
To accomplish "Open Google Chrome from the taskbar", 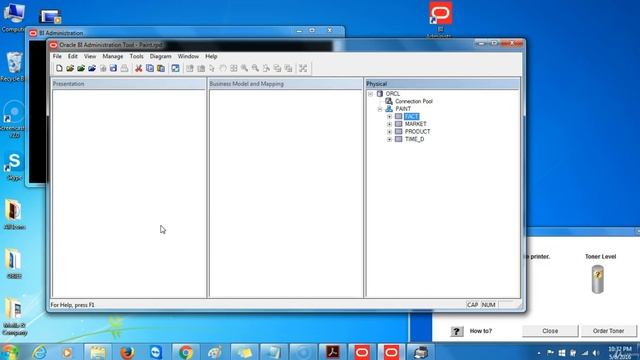I will point(185,352).
